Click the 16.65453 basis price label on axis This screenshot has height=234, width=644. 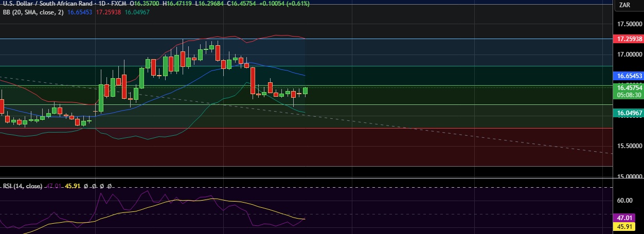click(x=628, y=76)
